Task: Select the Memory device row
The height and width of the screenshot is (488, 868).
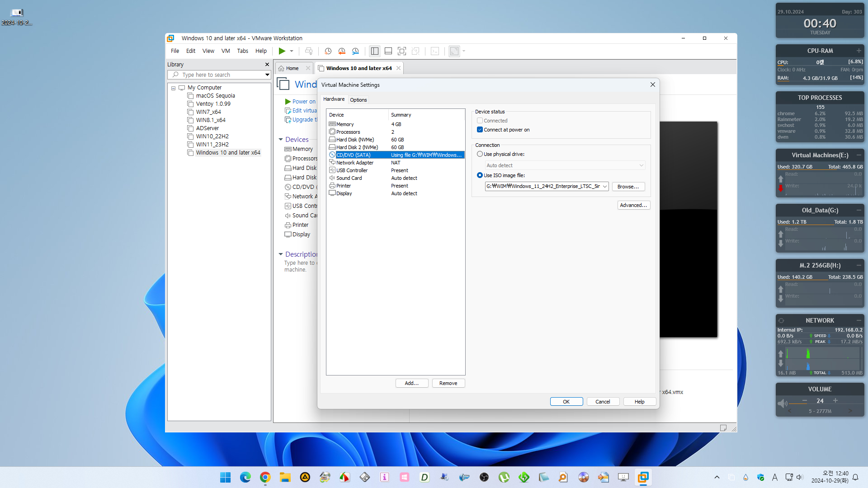Action: (396, 124)
